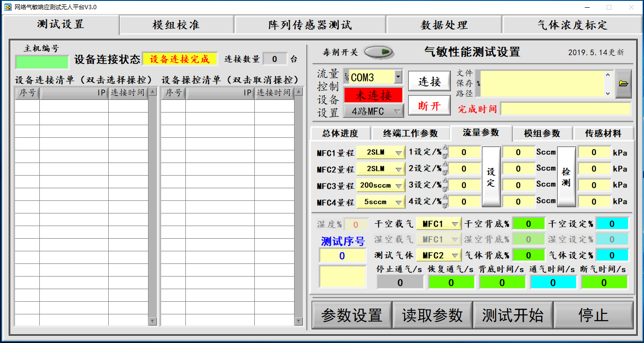The width and height of the screenshot is (644, 343).
Task: Click the green 主机编号 field
Action: [x=42, y=62]
